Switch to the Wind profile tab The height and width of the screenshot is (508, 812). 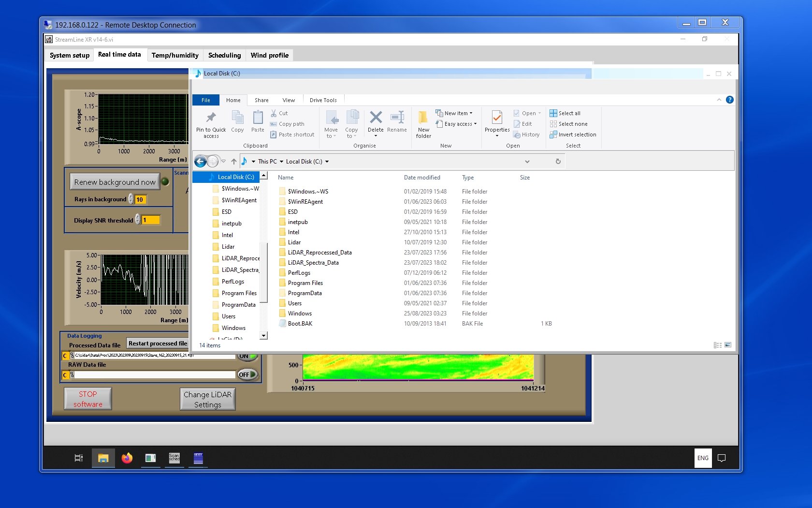269,55
